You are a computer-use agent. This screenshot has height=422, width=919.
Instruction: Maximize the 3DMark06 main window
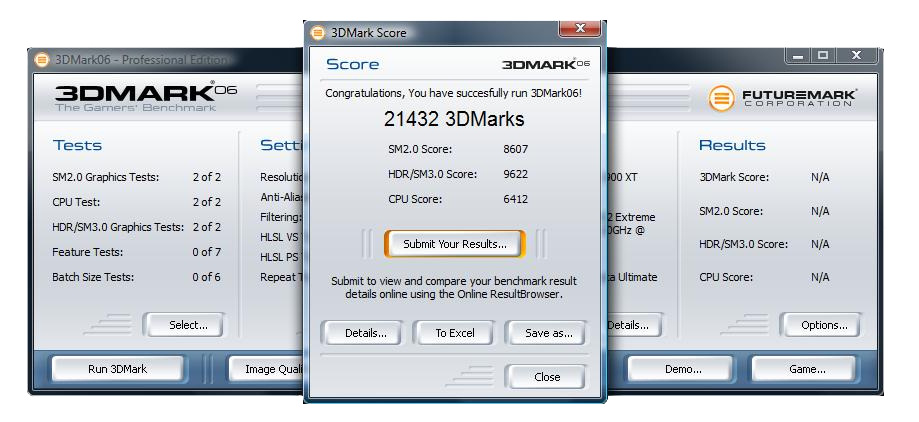pos(823,56)
